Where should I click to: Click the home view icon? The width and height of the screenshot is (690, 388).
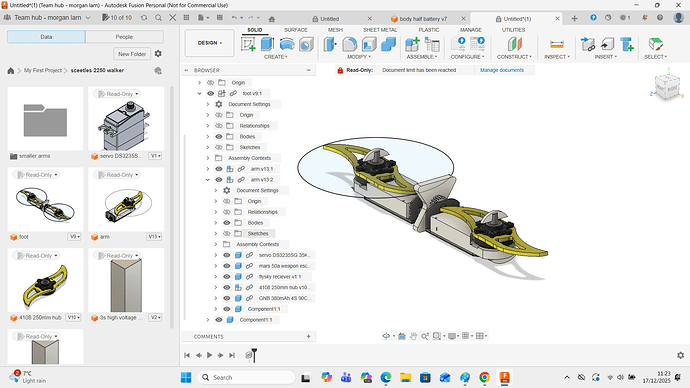tap(272, 19)
